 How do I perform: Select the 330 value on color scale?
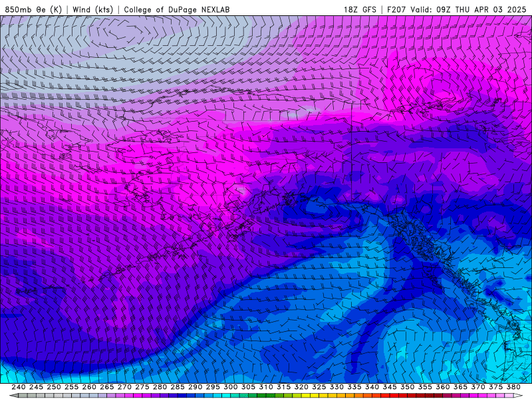coord(336,387)
